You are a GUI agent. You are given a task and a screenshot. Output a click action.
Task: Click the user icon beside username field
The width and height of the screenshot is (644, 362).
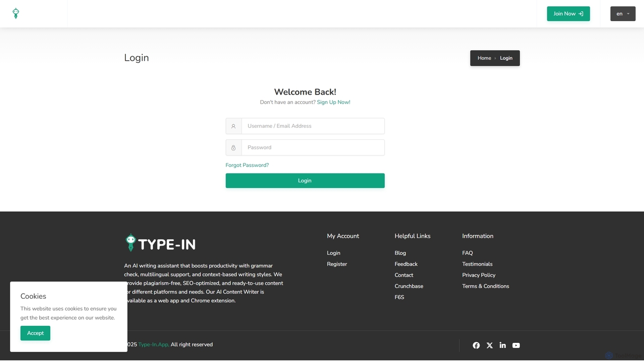pos(233,126)
